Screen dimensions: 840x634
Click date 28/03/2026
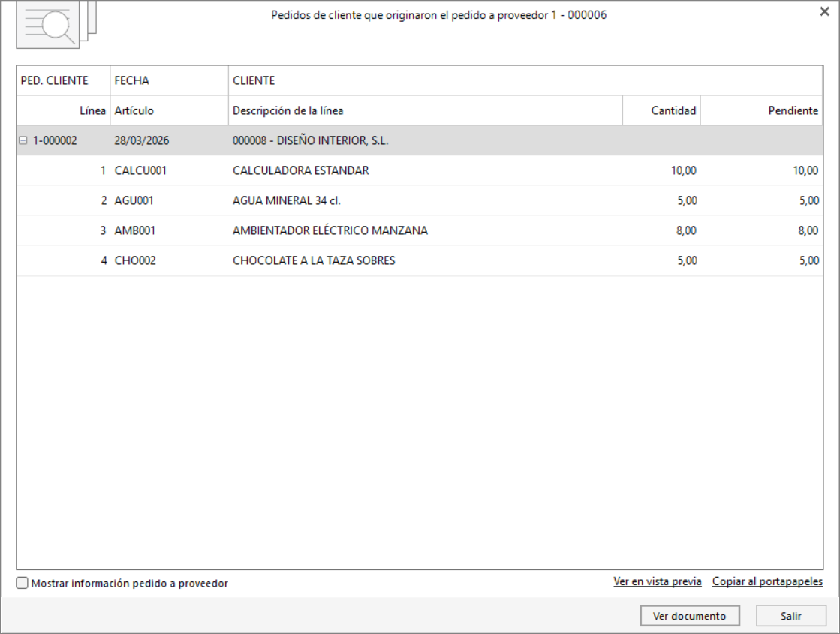point(141,140)
